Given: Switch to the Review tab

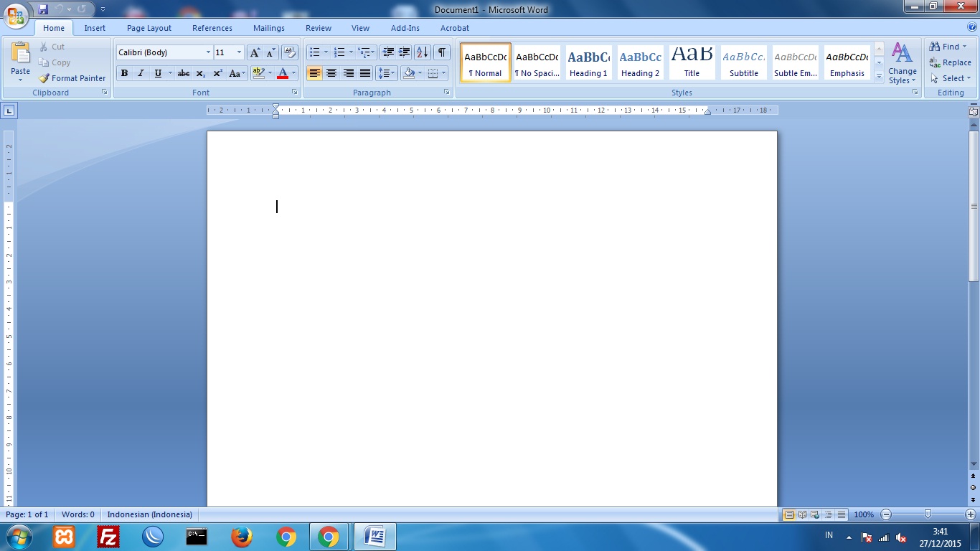Looking at the screenshot, I should coord(319,28).
